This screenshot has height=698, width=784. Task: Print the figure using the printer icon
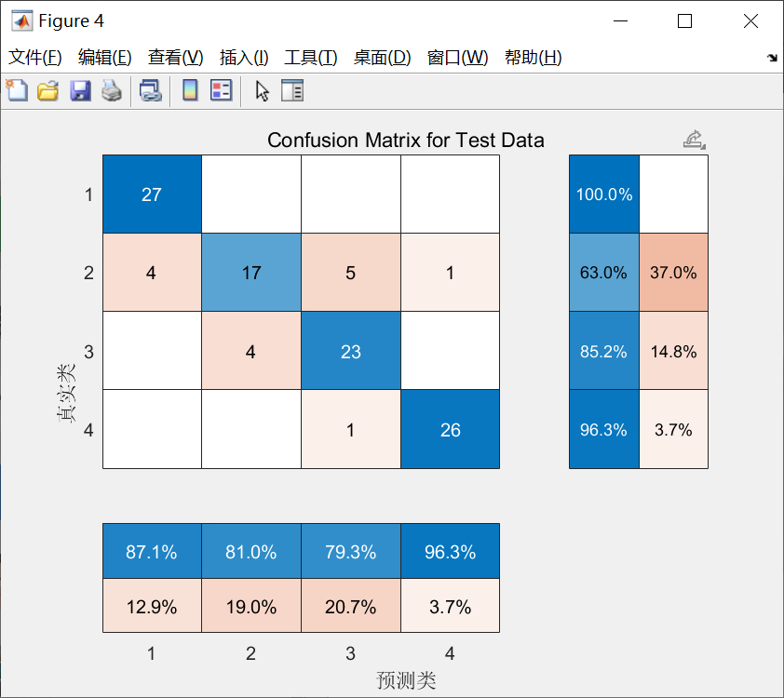tap(112, 90)
